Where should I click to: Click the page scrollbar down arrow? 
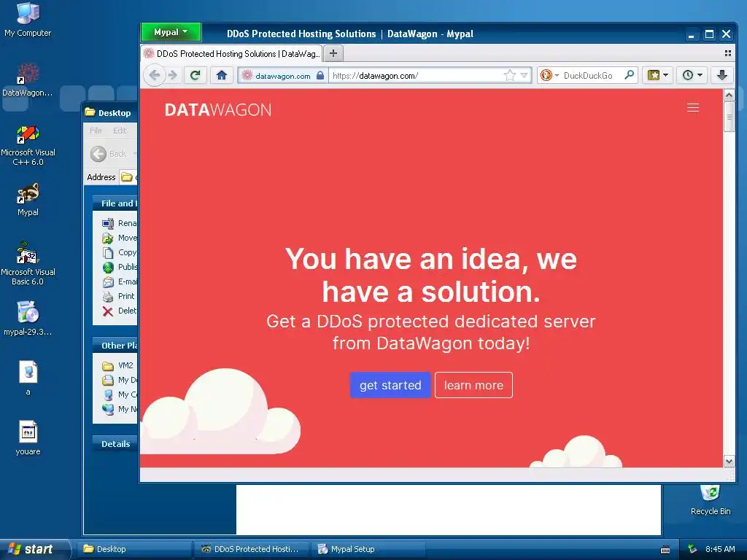729,461
